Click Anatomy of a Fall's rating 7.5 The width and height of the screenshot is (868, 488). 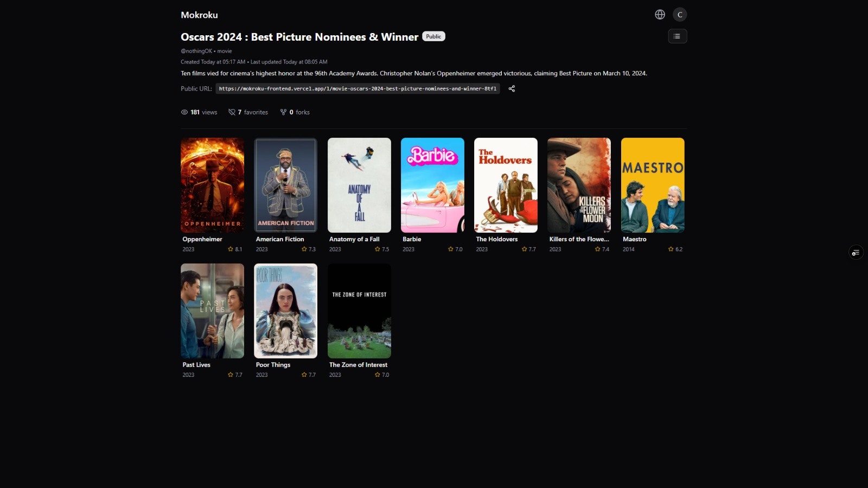pos(382,249)
